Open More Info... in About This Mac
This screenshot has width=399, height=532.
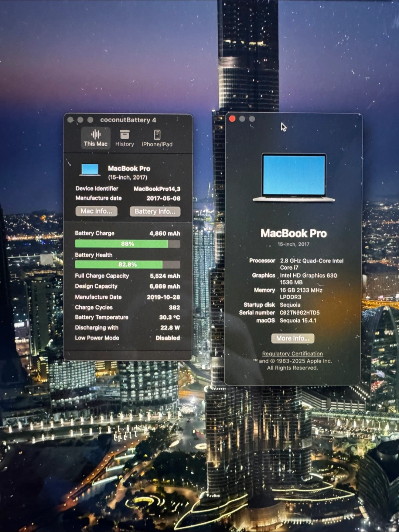(x=293, y=338)
